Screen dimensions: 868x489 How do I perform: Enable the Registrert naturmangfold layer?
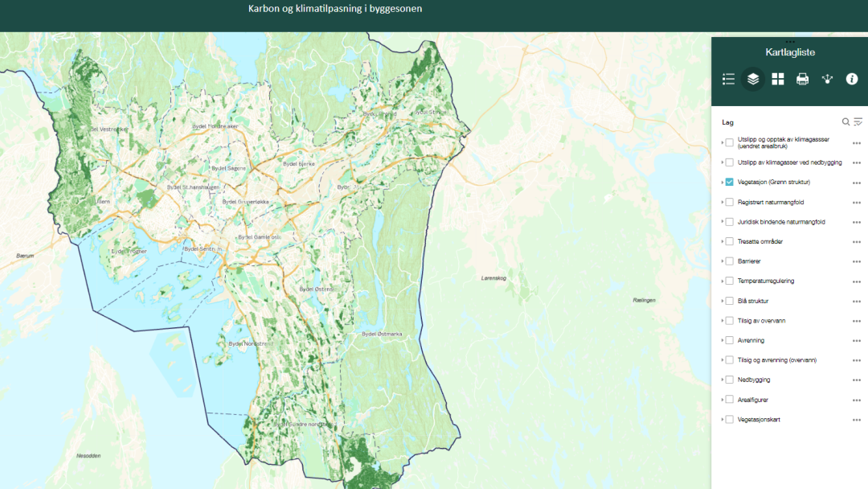point(730,202)
